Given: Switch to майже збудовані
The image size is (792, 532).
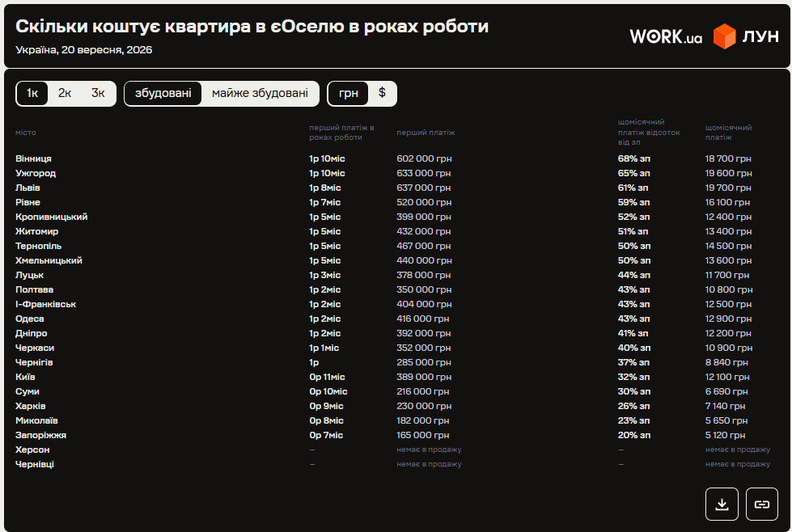Looking at the screenshot, I should (260, 93).
